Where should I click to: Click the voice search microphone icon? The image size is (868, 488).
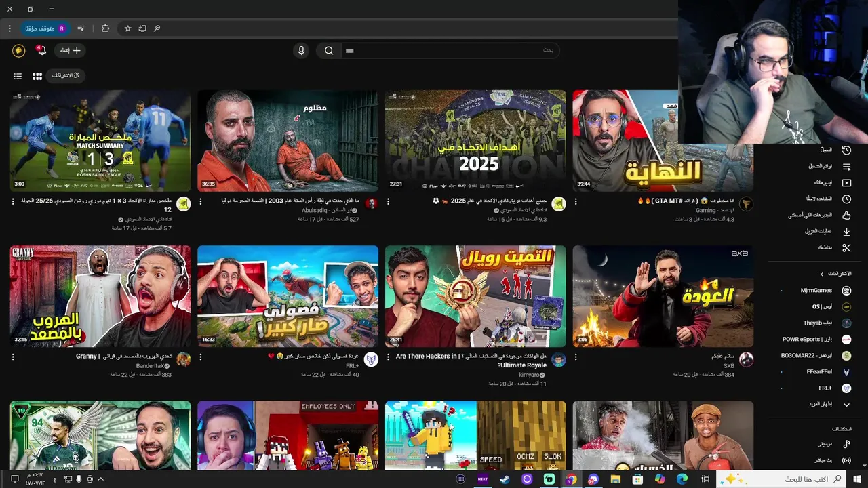pos(301,50)
